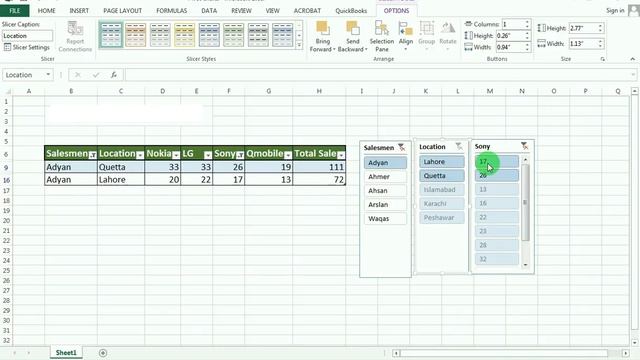This screenshot has height=360, width=640.
Task: Select cell with Total Sale 111
Action: (x=319, y=167)
